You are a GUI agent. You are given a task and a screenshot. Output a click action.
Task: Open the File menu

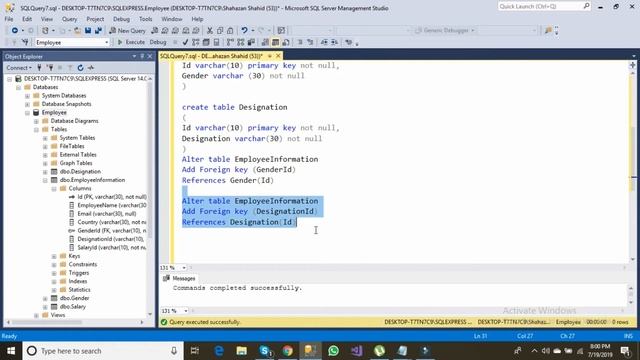pyautogui.click(x=9, y=19)
